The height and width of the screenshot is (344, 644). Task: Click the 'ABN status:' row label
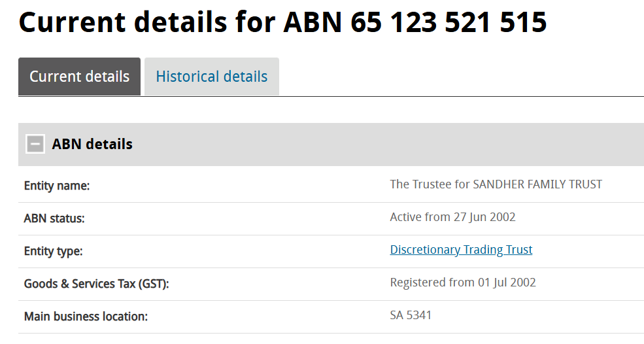pyautogui.click(x=54, y=218)
